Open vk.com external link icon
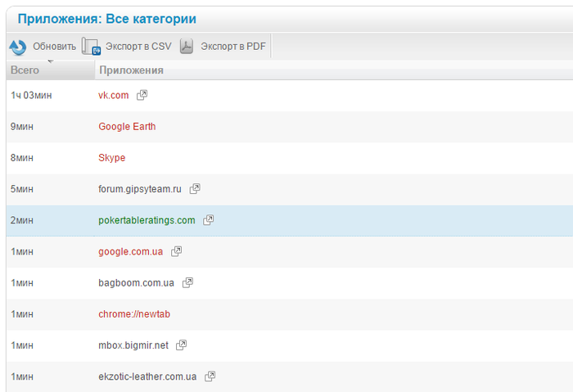The image size is (573, 392). [142, 95]
